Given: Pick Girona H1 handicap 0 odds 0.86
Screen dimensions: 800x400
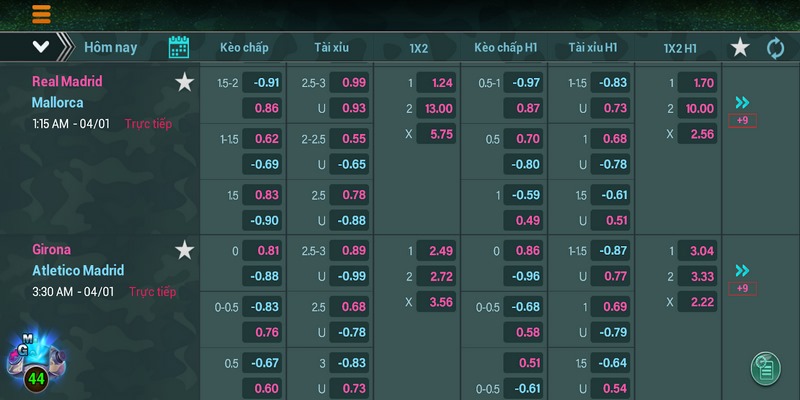Looking at the screenshot, I should (523, 251).
